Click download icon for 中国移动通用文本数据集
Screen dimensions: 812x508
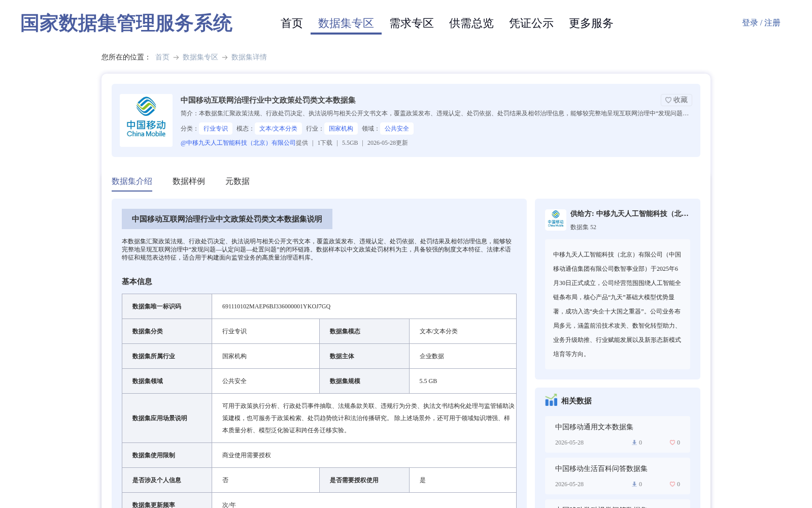tap(634, 442)
